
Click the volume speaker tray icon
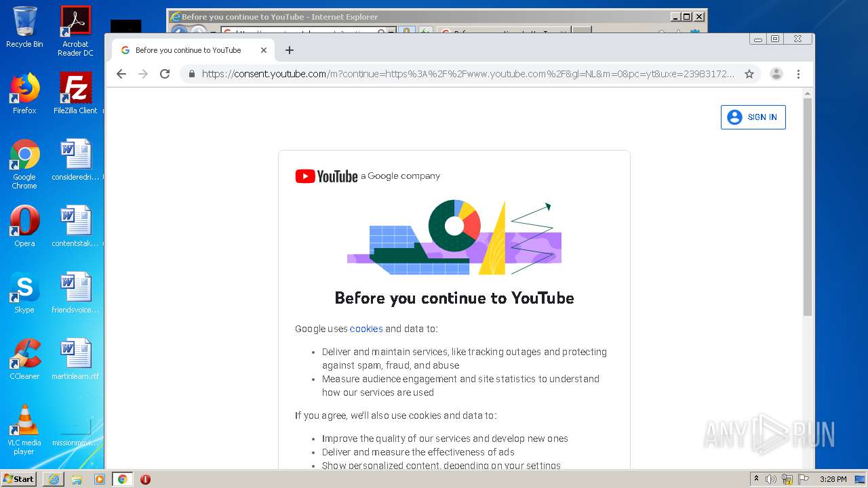771,479
